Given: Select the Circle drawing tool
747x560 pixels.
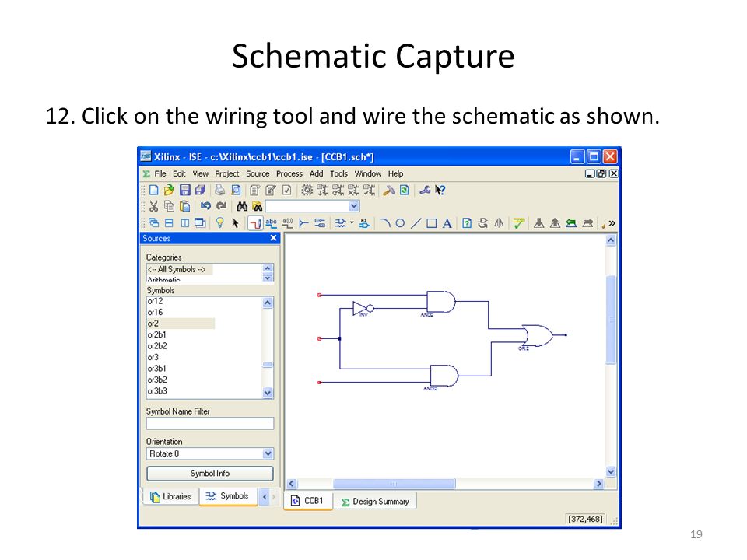Looking at the screenshot, I should [400, 223].
